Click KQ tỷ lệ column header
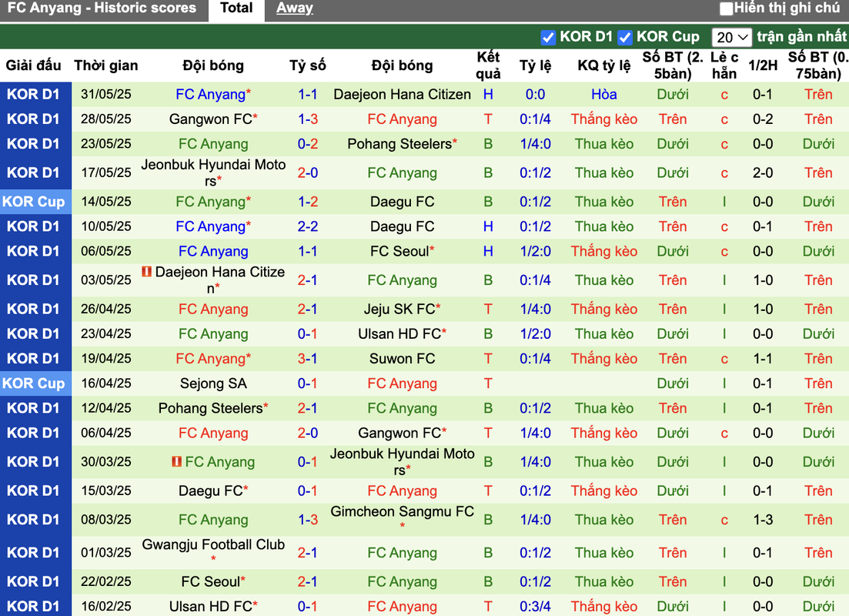The image size is (849, 616). click(603, 65)
